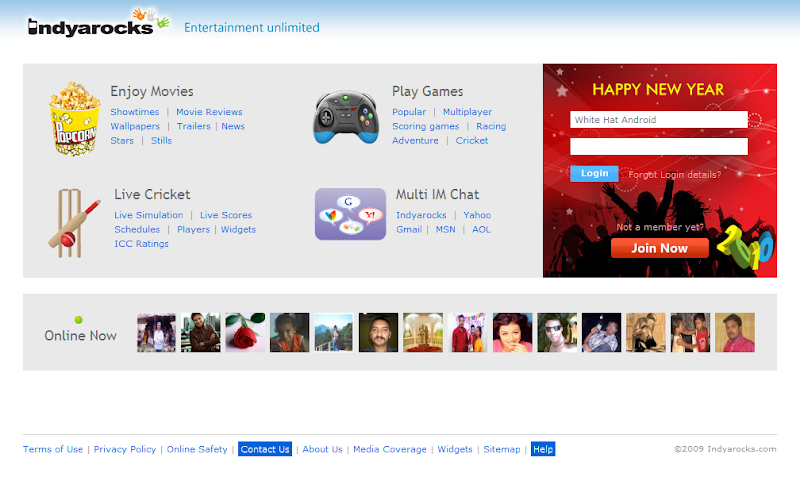Open the Multi IM Chat heading
This screenshot has height=481, width=800.
click(x=438, y=194)
